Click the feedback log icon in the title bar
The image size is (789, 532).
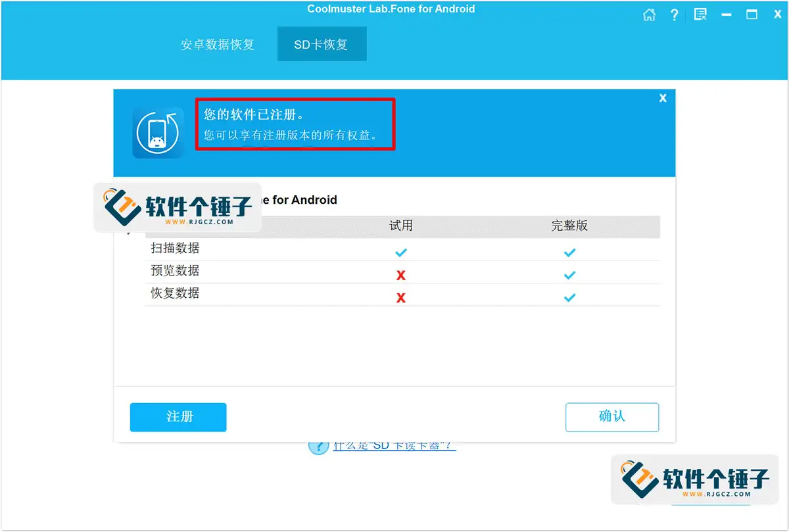coord(700,14)
